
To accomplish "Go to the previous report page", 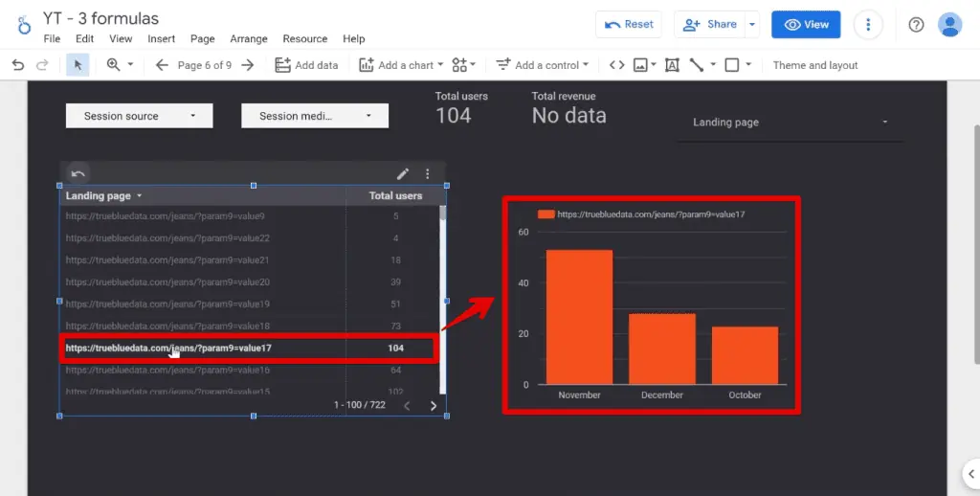I will (161, 65).
